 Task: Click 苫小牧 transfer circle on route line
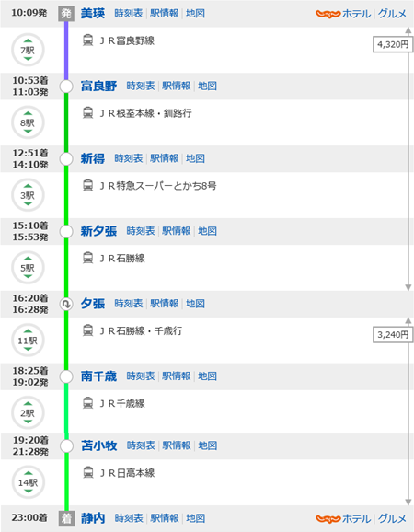coord(66,445)
